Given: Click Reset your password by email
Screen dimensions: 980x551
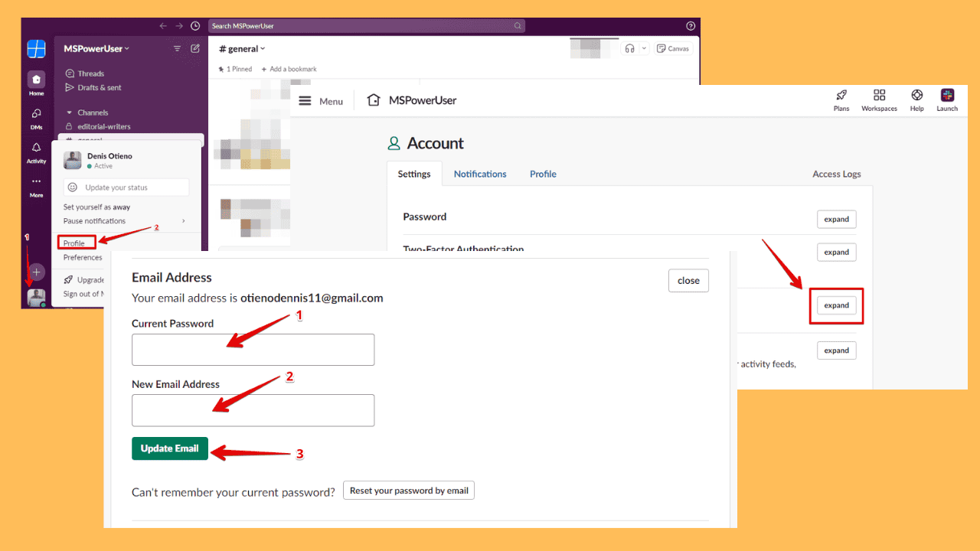Looking at the screenshot, I should (408, 491).
